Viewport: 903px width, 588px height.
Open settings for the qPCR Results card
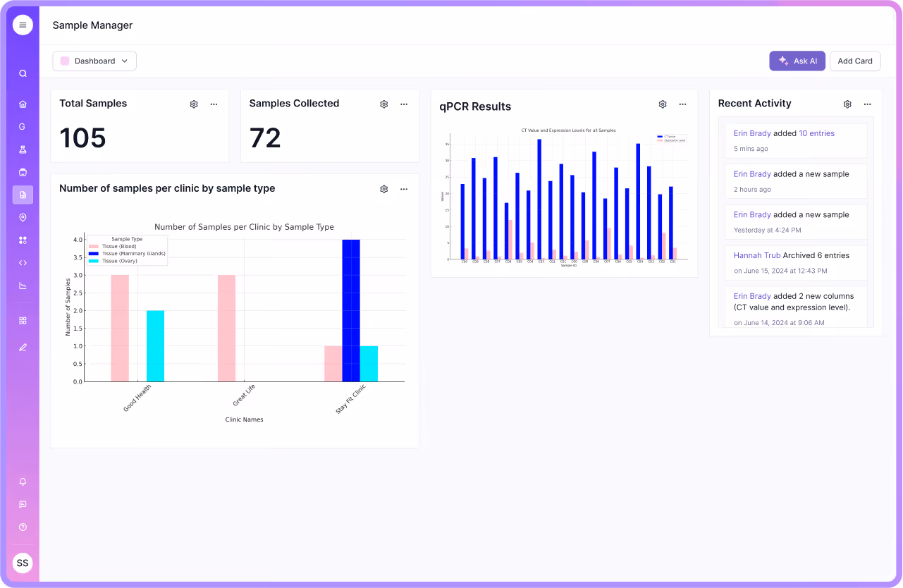[x=662, y=104]
